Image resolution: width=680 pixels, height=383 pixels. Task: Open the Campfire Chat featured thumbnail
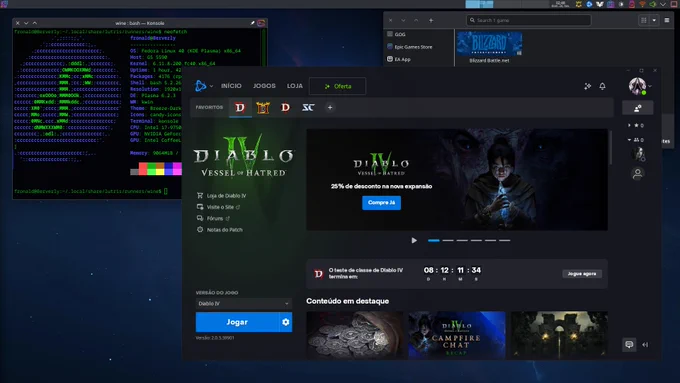point(457,335)
